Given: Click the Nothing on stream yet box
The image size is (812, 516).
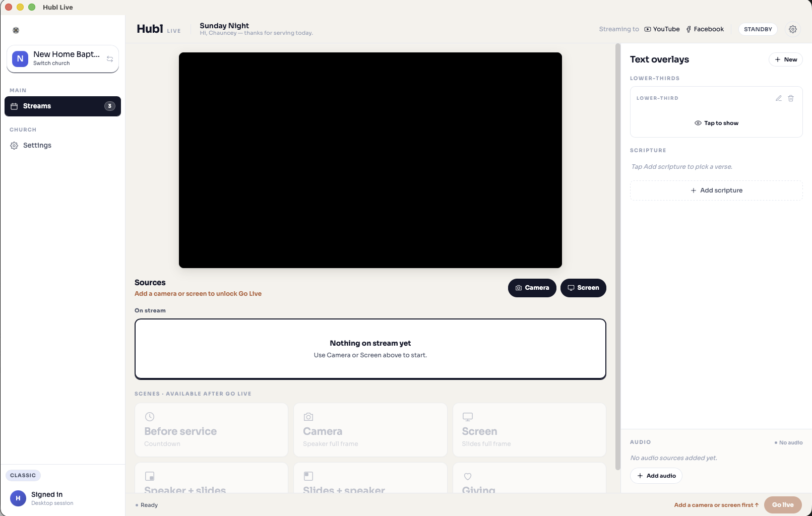Looking at the screenshot, I should tap(370, 349).
